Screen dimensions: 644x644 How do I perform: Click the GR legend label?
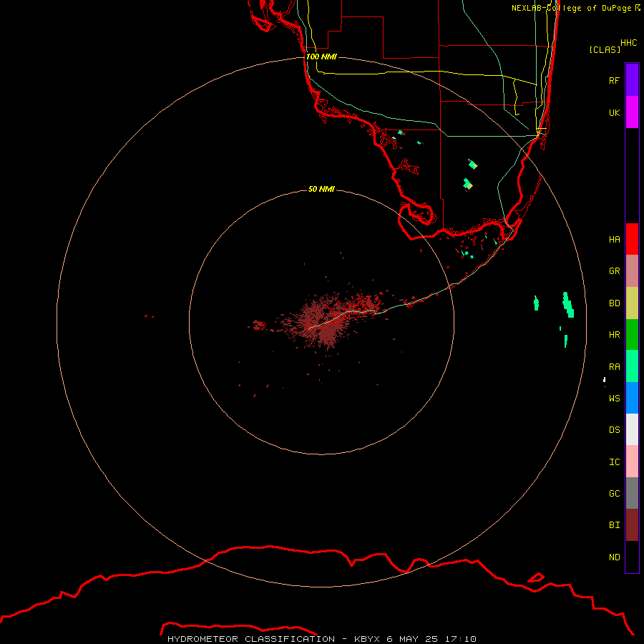(614, 271)
